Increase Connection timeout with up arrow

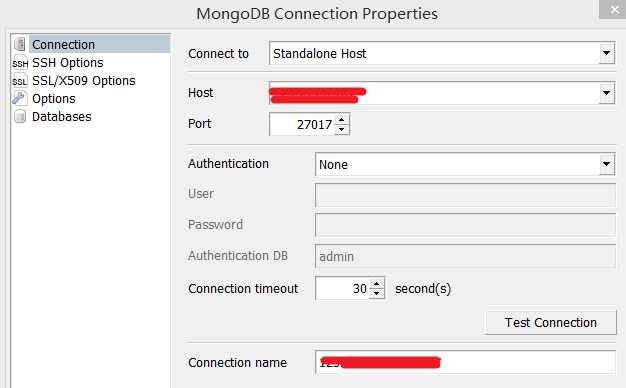point(376,283)
